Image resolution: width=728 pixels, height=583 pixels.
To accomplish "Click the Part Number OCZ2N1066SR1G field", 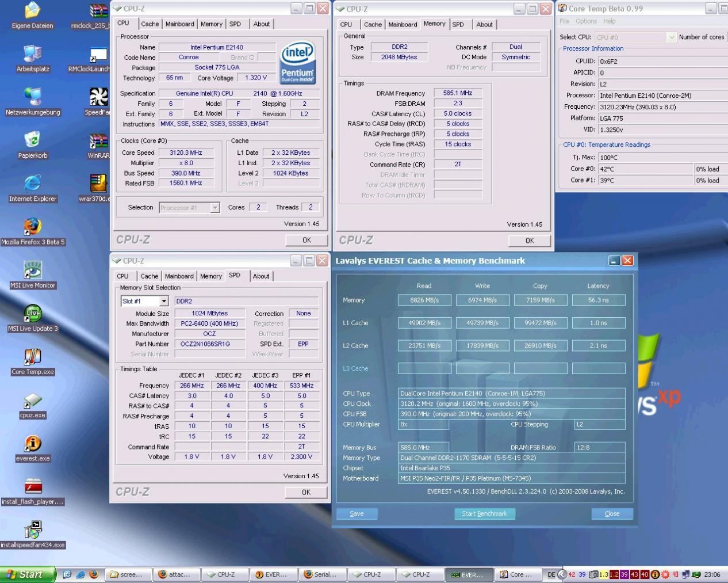I will click(209, 344).
